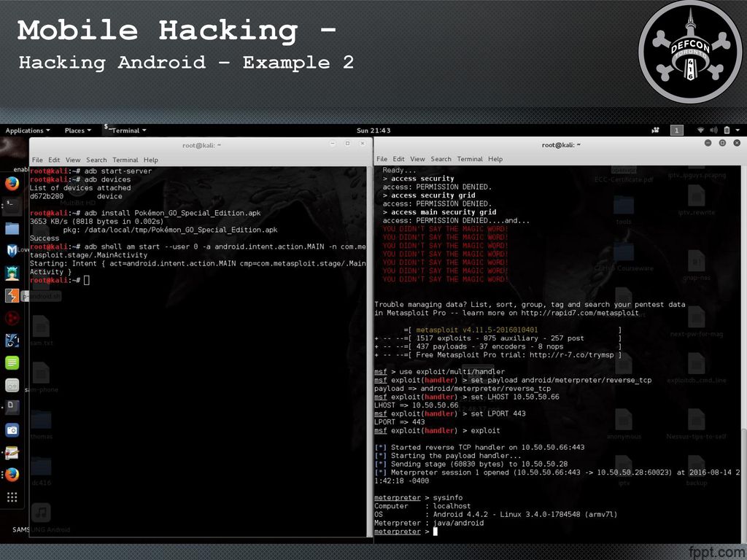Launch Armitage from the dock
This screenshot has height=560, width=747.
pos(12,273)
